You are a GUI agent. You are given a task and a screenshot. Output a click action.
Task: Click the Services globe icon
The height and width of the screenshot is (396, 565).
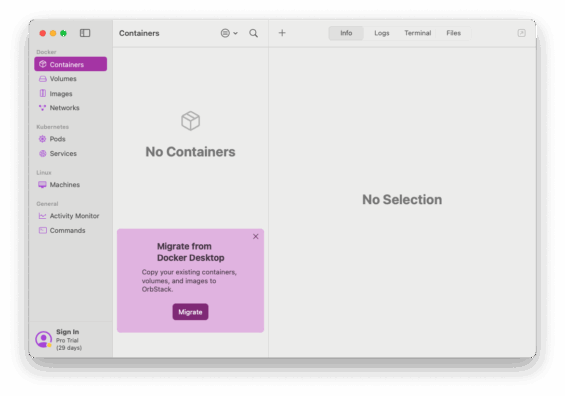(43, 153)
